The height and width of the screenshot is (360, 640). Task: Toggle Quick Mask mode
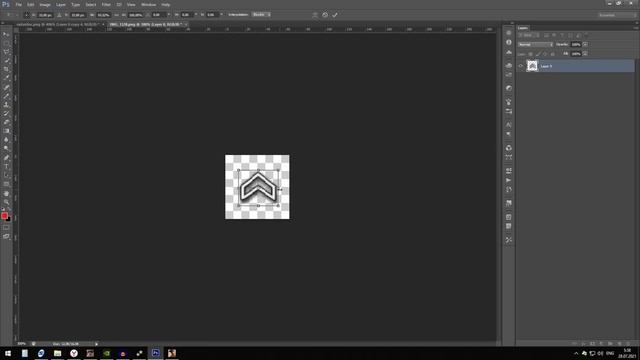tap(6, 228)
